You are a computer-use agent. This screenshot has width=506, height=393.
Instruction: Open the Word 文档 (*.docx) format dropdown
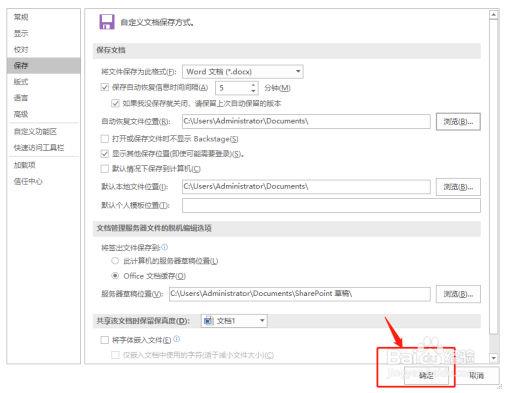[x=243, y=72]
